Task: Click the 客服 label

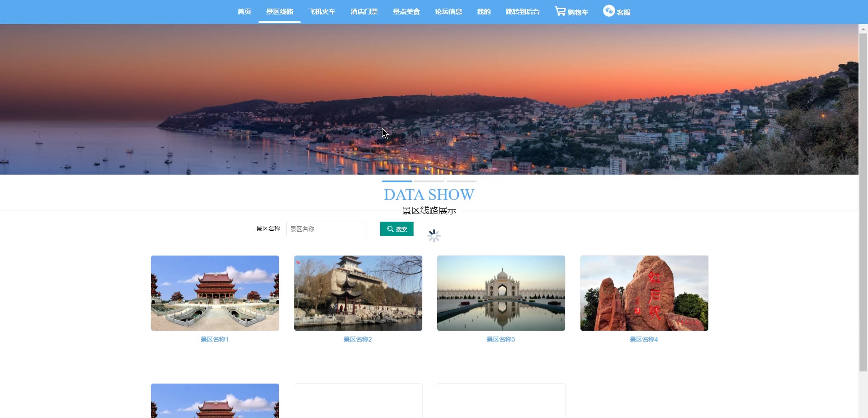Action: [623, 13]
